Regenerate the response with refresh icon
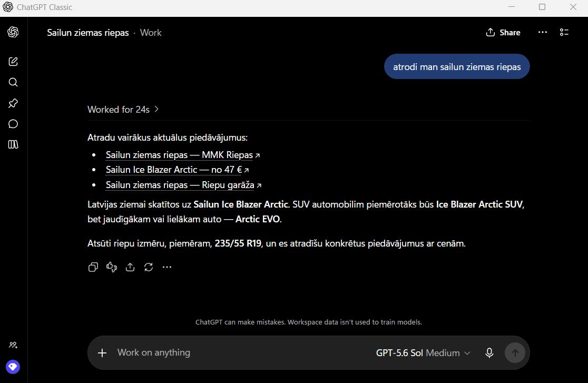 149,267
